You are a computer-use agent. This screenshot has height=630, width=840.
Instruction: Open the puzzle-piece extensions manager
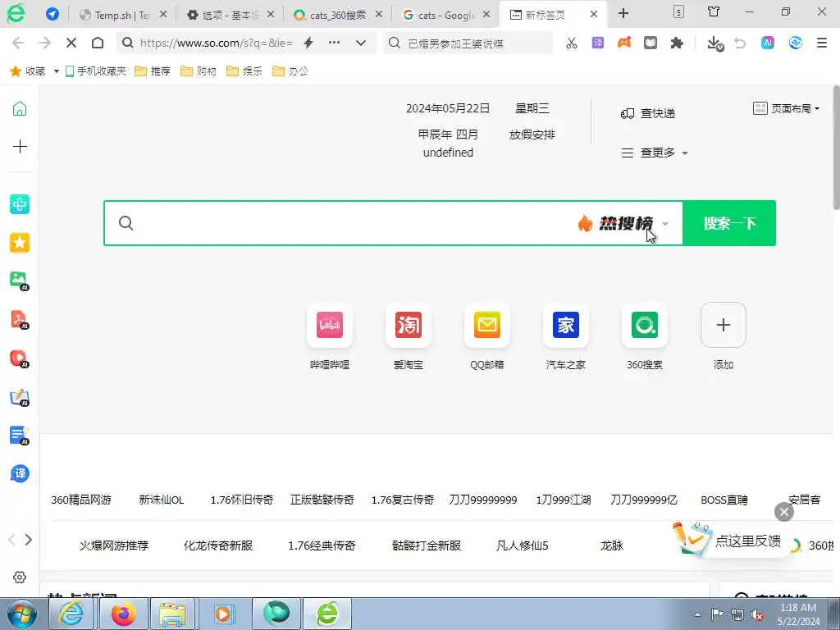[677, 43]
